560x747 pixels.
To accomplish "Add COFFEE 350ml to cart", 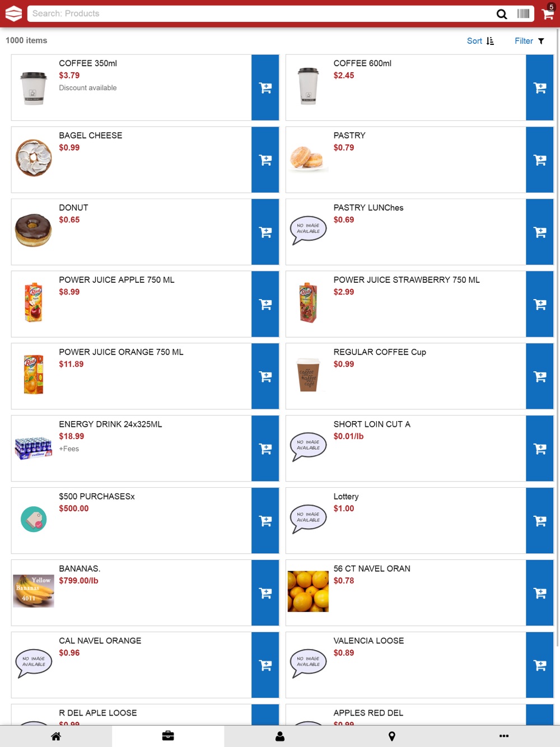I will (x=265, y=88).
